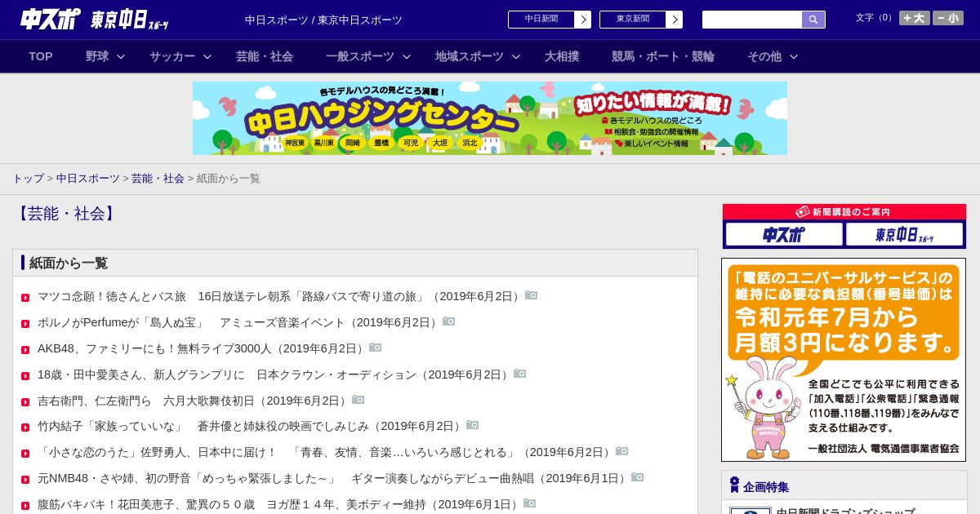Open the 吉右衛門、仁左衛門ら 六月大歌舞伎 article
The width and height of the screenshot is (980, 514).
tap(194, 401)
